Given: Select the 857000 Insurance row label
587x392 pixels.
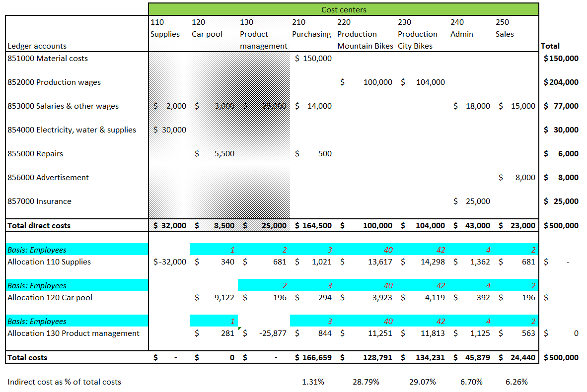Looking at the screenshot, I should click(x=40, y=201).
